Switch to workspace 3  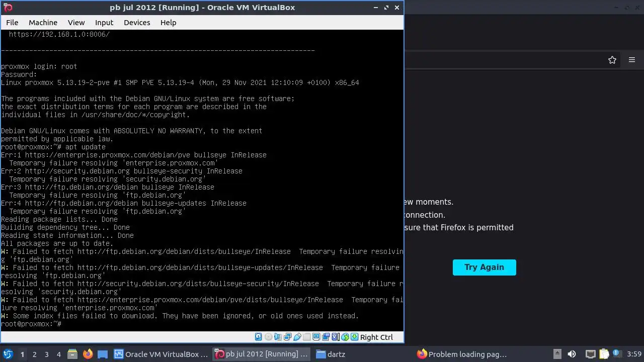tap(46, 354)
